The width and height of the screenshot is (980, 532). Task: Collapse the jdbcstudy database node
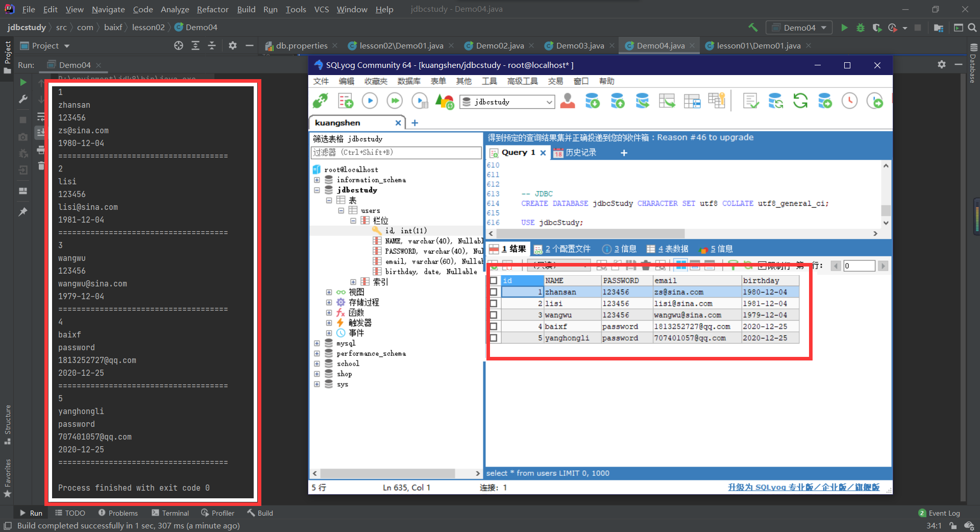317,190
